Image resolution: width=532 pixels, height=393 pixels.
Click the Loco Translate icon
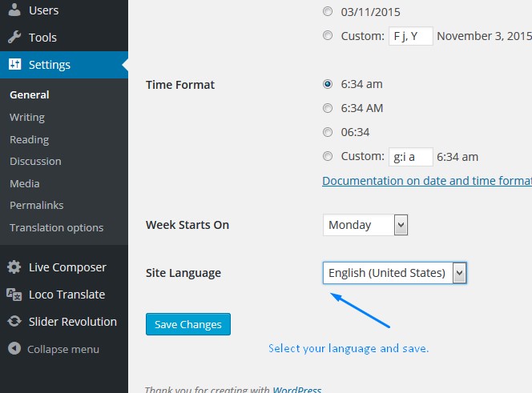[14, 295]
